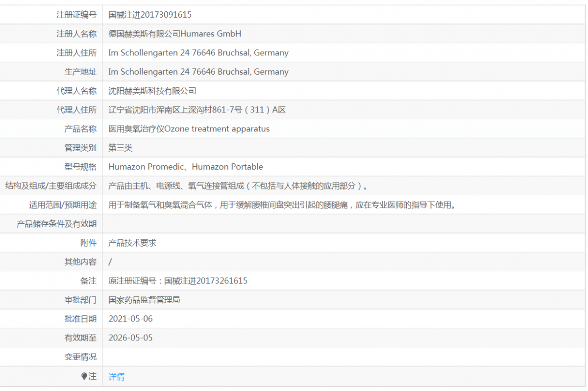Select the intended use text starting 用于制备氧气
Screen dimensions: 588x391
coord(283,205)
